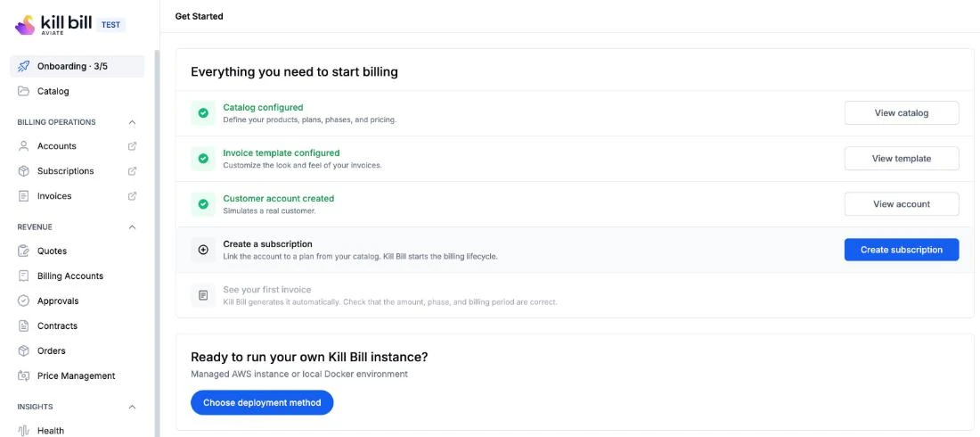Click the Approvals check-circle icon

[x=24, y=301]
